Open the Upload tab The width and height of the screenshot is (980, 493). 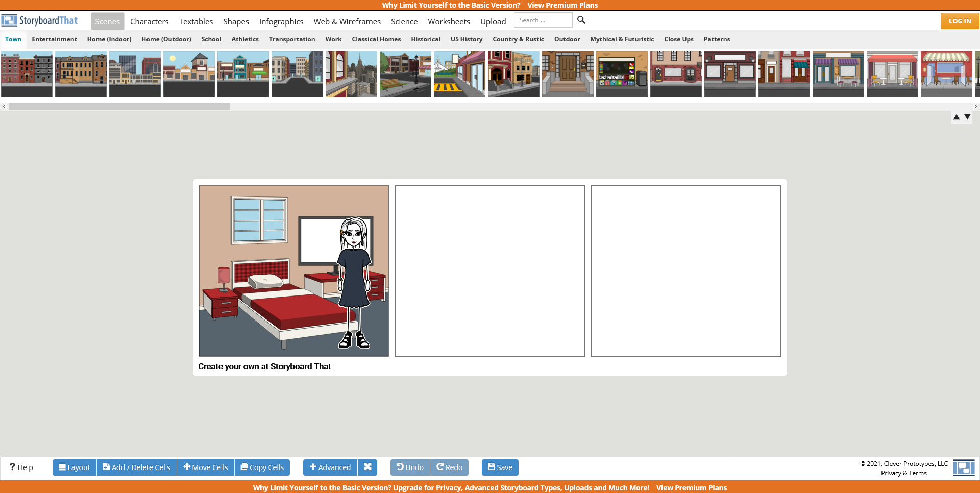493,21
